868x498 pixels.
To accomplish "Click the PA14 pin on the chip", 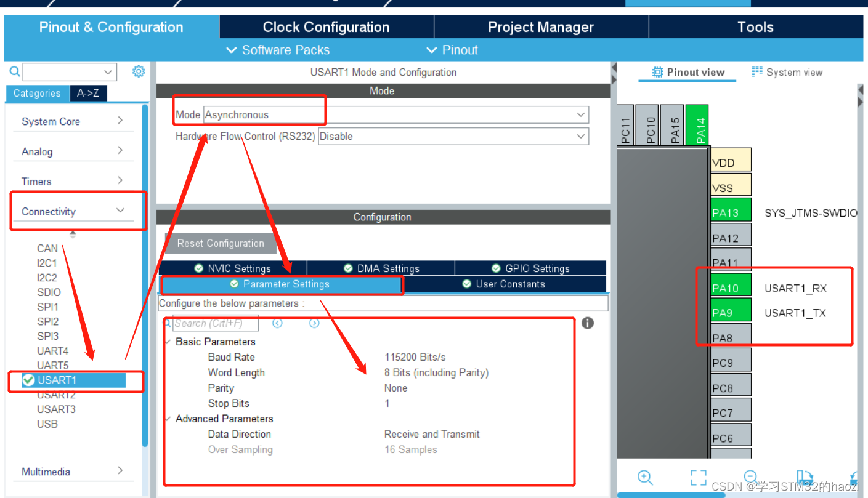I will [x=698, y=125].
